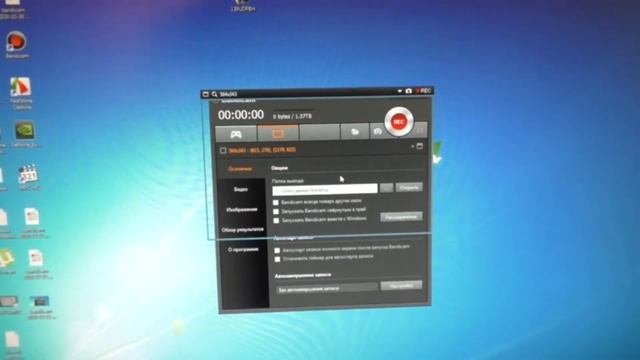640x360 pixels.
Task: Open the output folder icon in mode bar
Action: pos(355,131)
